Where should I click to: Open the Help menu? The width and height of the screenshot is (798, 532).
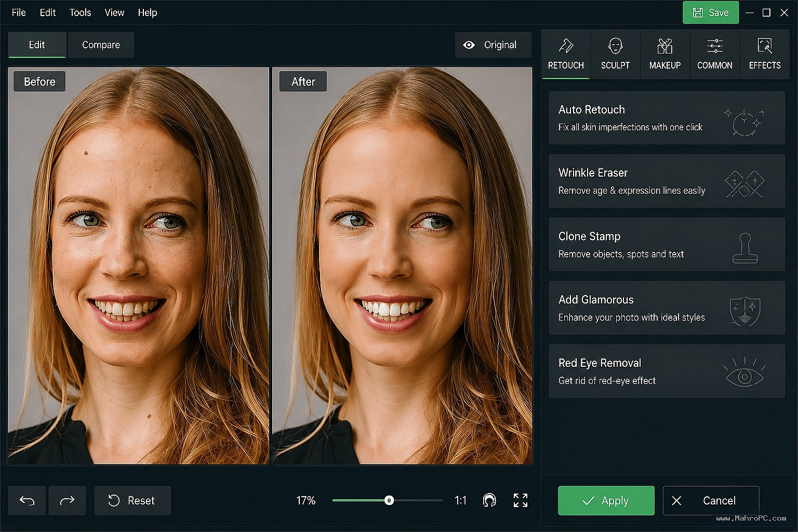[x=148, y=12]
